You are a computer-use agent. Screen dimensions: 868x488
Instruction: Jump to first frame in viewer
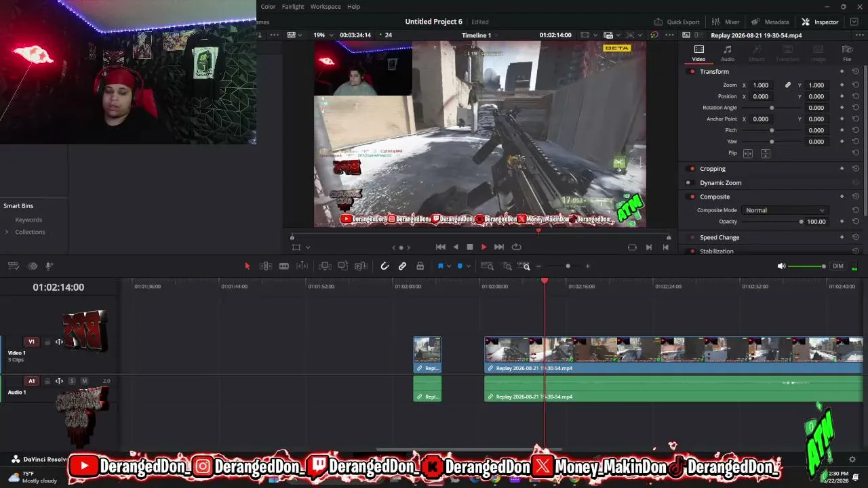point(441,247)
